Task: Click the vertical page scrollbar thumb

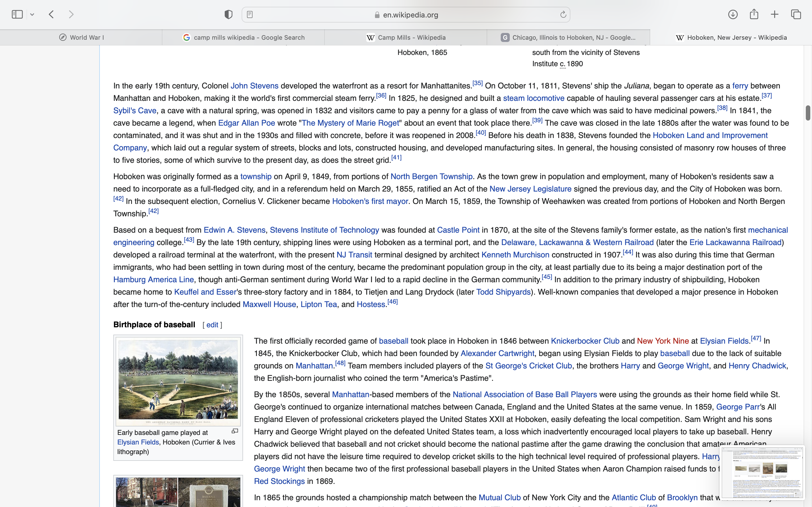Action: pyautogui.click(x=808, y=113)
